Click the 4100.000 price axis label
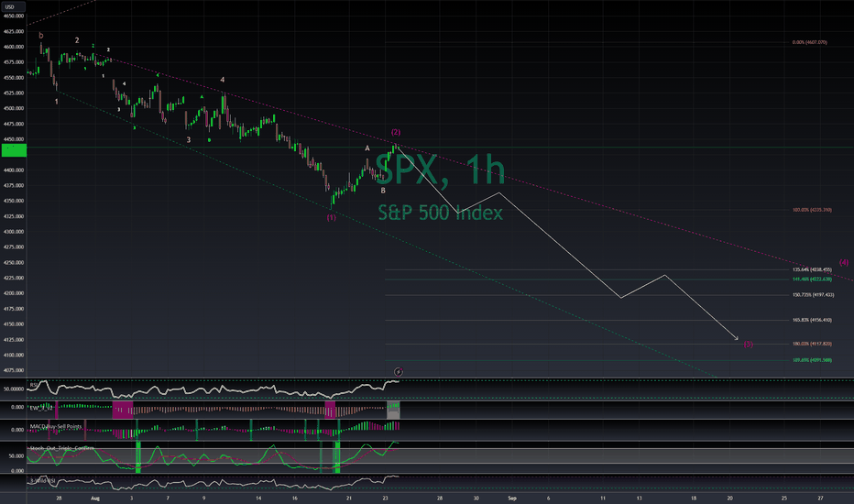The image size is (854, 504). tap(13, 355)
